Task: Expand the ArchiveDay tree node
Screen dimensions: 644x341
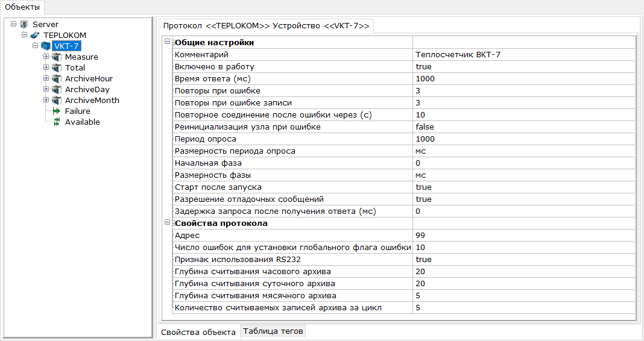Action: [46, 89]
